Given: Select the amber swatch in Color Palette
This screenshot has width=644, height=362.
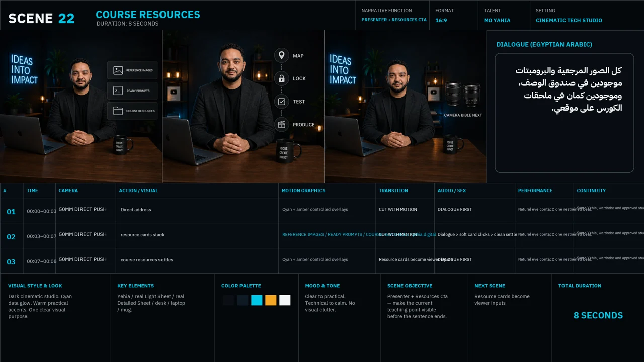Looking at the screenshot, I should pyautogui.click(x=271, y=300).
